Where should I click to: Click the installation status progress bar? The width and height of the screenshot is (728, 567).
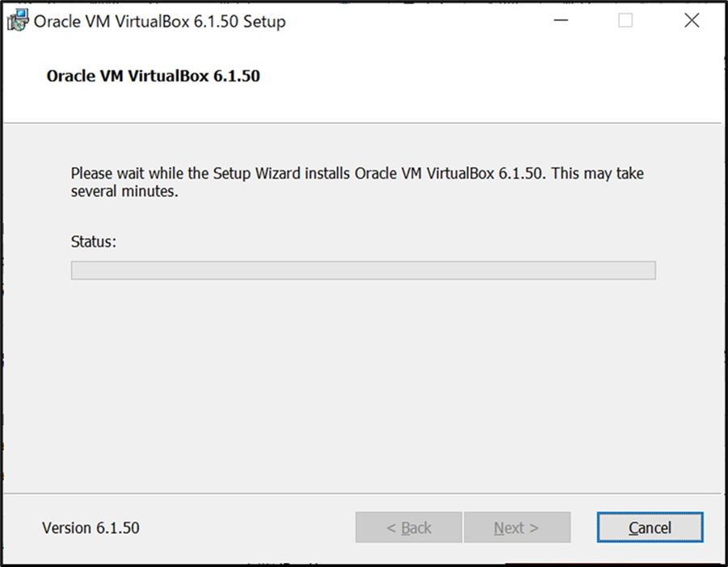364,270
